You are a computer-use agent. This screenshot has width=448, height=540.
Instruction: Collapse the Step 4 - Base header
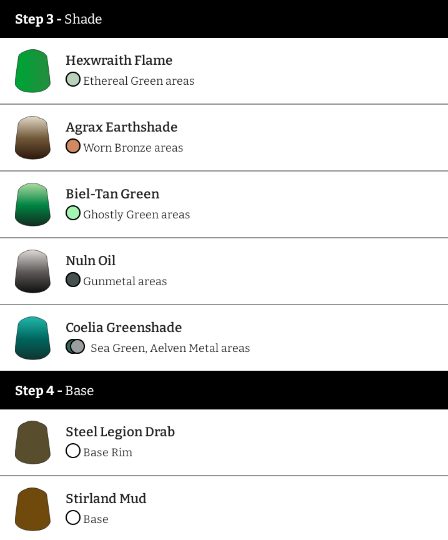tap(224, 390)
